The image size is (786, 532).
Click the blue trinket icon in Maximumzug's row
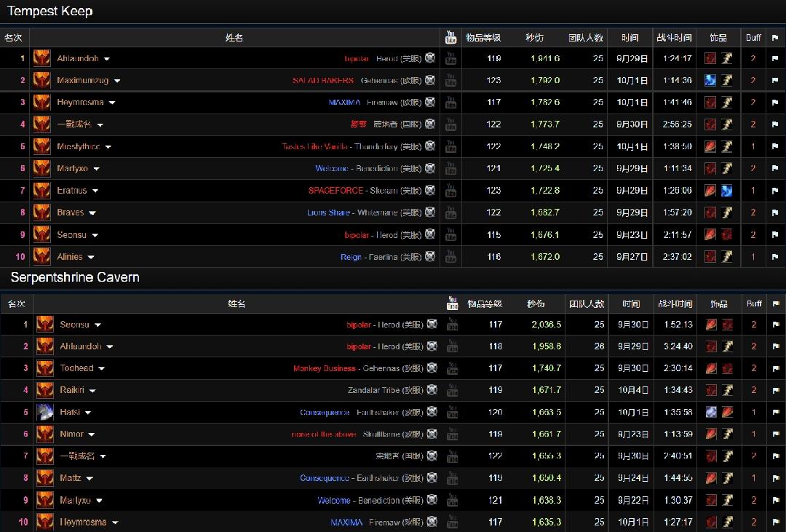(x=710, y=80)
